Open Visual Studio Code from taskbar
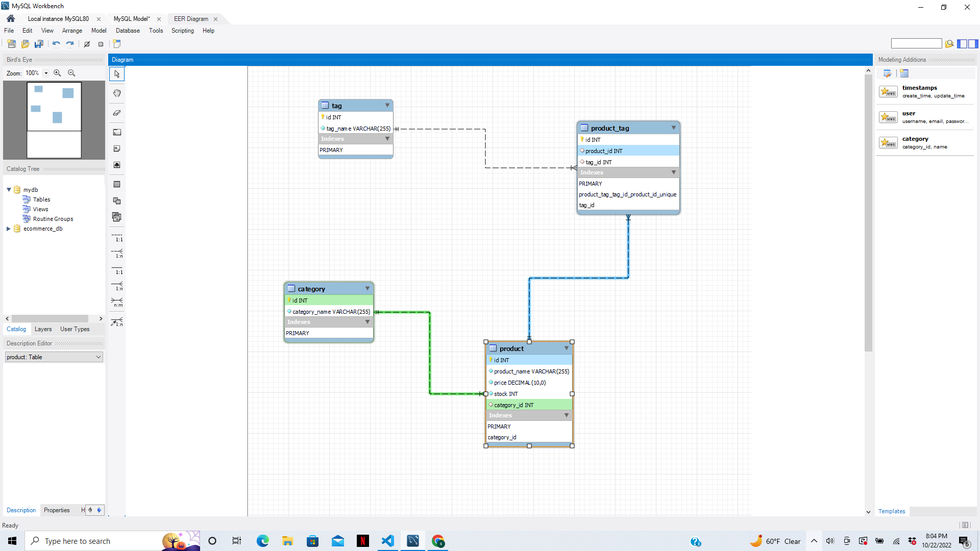980x551 pixels. point(388,541)
